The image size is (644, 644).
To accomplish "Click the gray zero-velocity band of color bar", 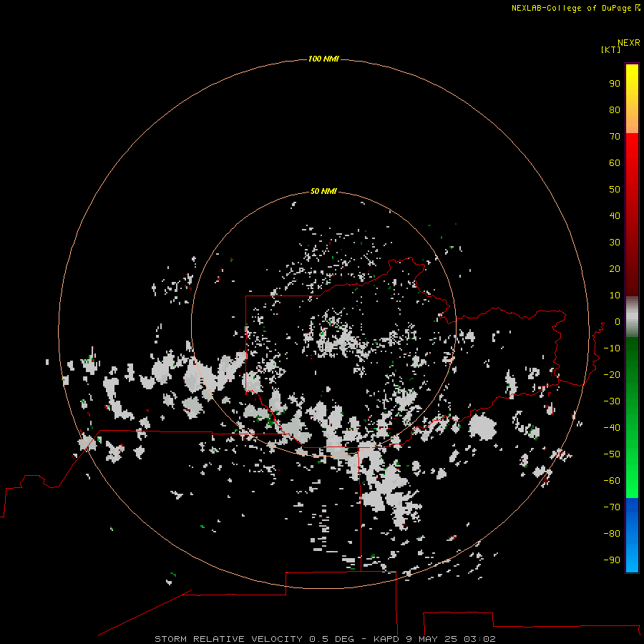I will (x=632, y=317).
